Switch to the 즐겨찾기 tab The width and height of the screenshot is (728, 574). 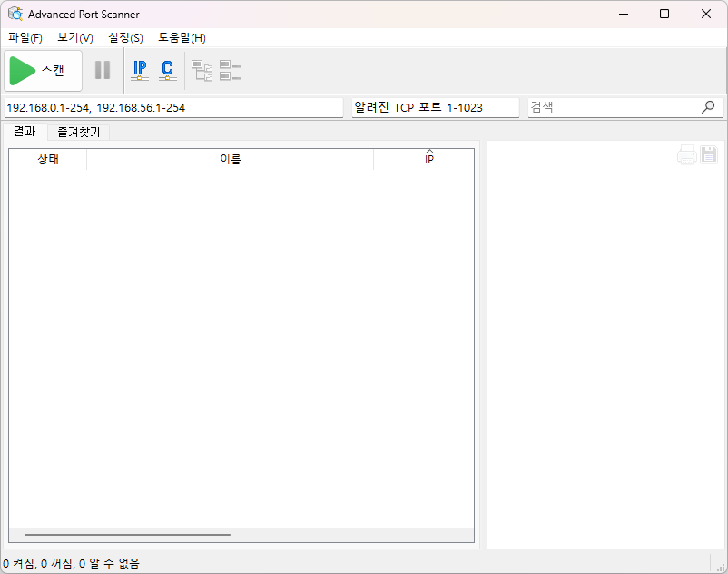click(78, 132)
